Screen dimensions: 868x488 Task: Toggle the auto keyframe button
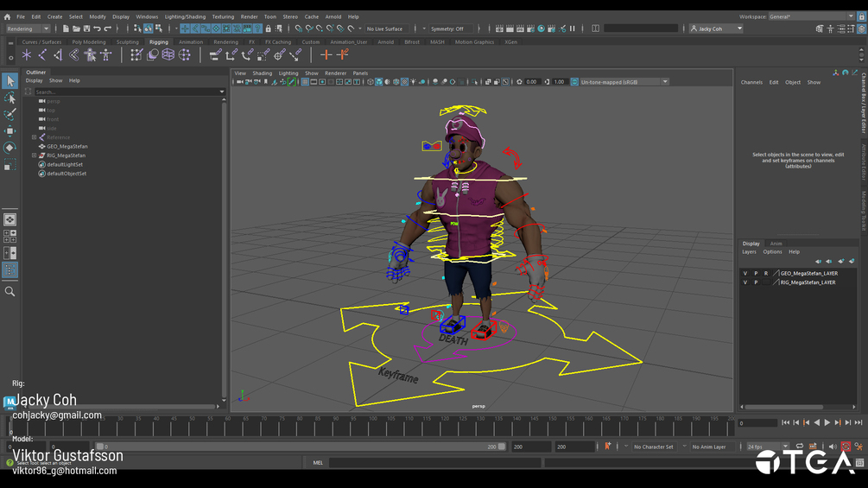pyautogui.click(x=846, y=447)
